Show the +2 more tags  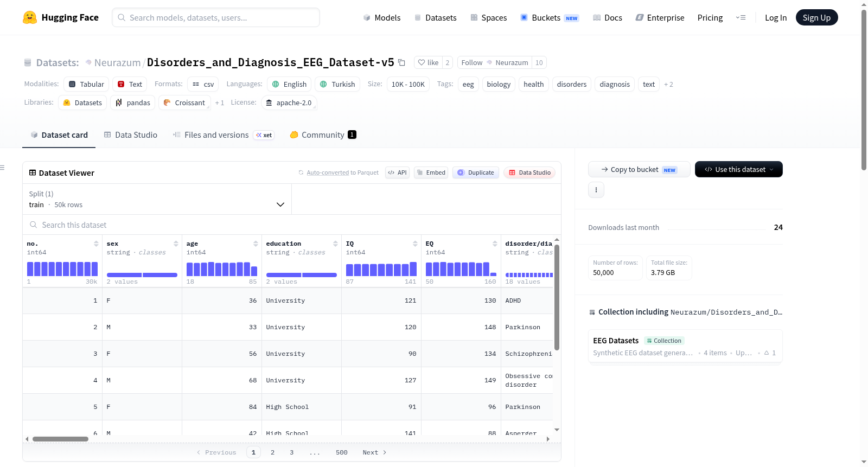668,84
